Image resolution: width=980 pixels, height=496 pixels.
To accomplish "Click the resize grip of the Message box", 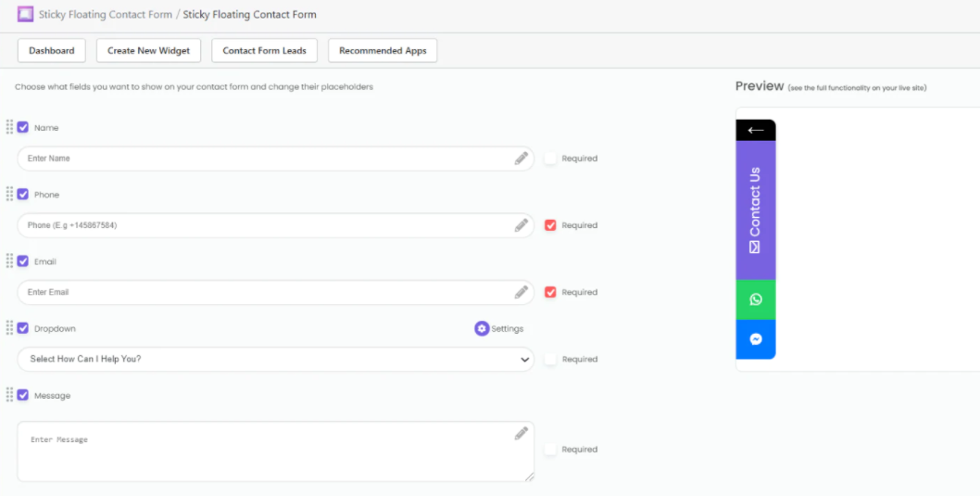I will (x=529, y=476).
